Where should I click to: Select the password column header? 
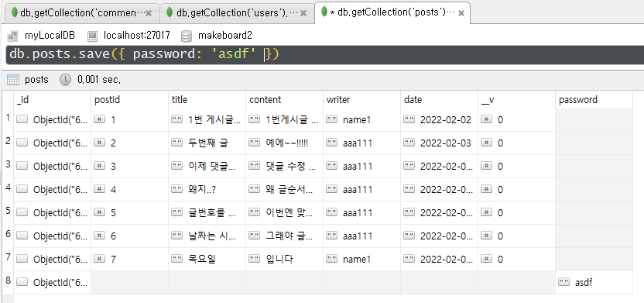pyautogui.click(x=594, y=99)
